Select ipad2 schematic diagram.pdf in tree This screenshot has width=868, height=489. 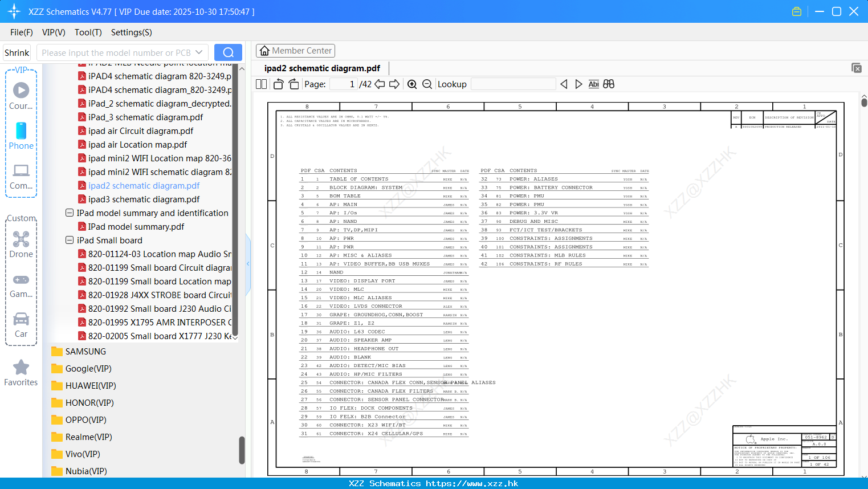tap(138, 185)
